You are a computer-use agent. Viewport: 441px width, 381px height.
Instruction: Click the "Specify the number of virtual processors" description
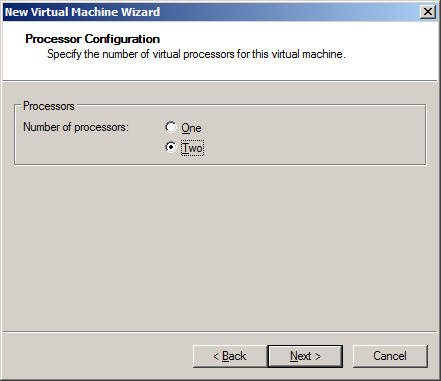click(196, 54)
